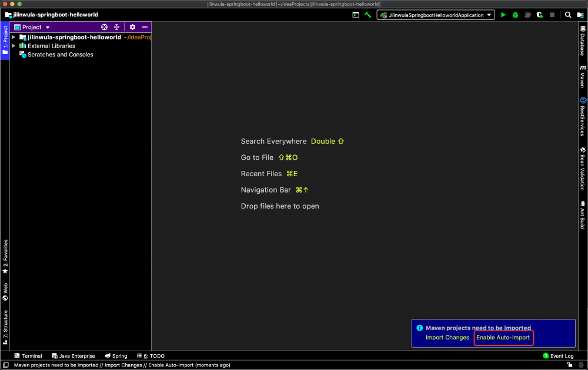Click the 'Go to File' hint text

[257, 157]
